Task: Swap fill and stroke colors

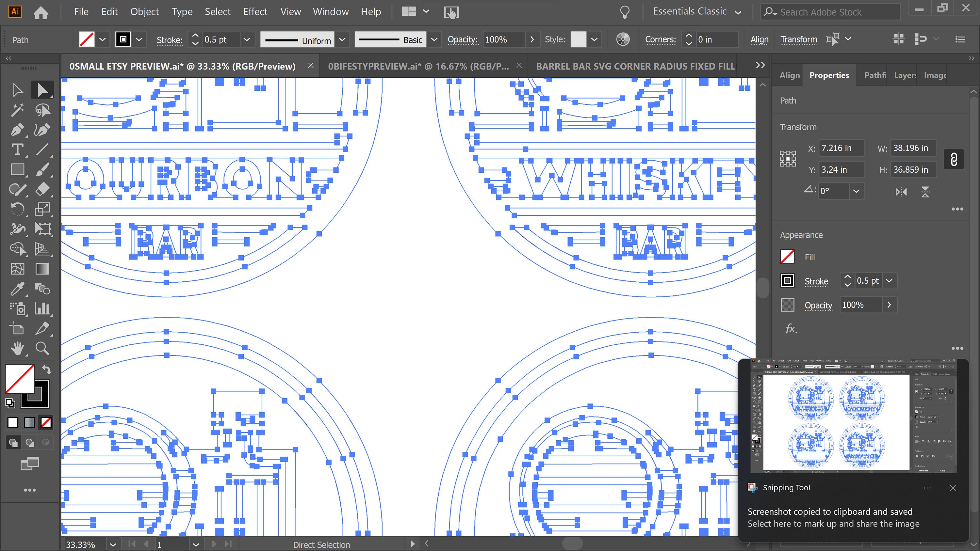Action: 47,369
